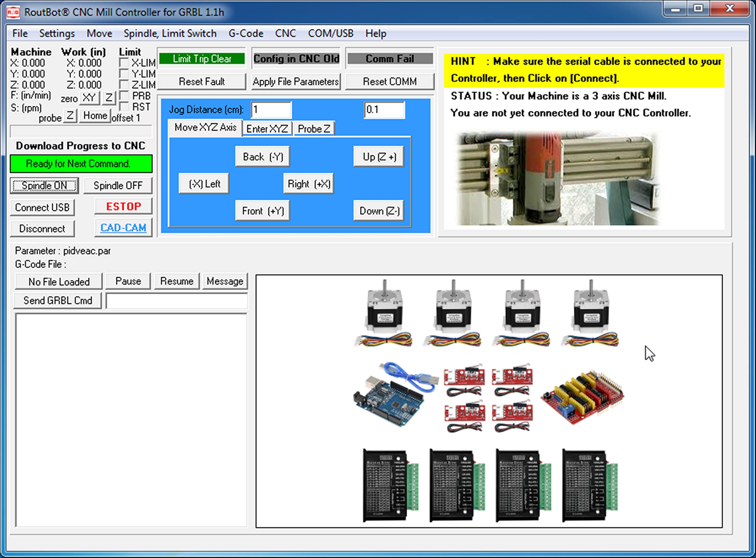The width and height of the screenshot is (756, 558).
Task: Click the Ready for Next Command status
Action: 81,164
